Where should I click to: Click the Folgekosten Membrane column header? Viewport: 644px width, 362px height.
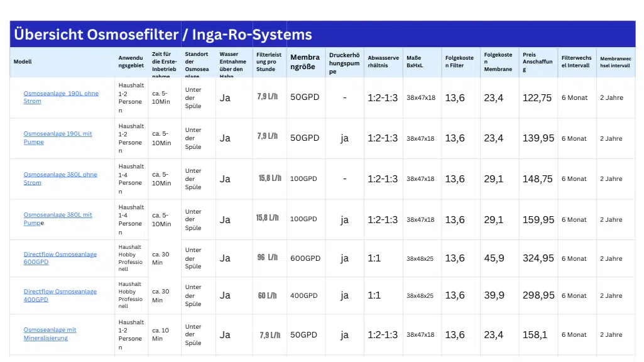click(498, 62)
